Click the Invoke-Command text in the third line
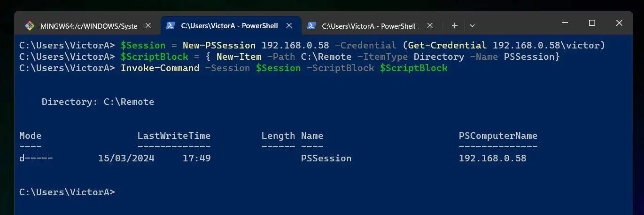Viewport: 644px width, 215px height. [x=160, y=68]
